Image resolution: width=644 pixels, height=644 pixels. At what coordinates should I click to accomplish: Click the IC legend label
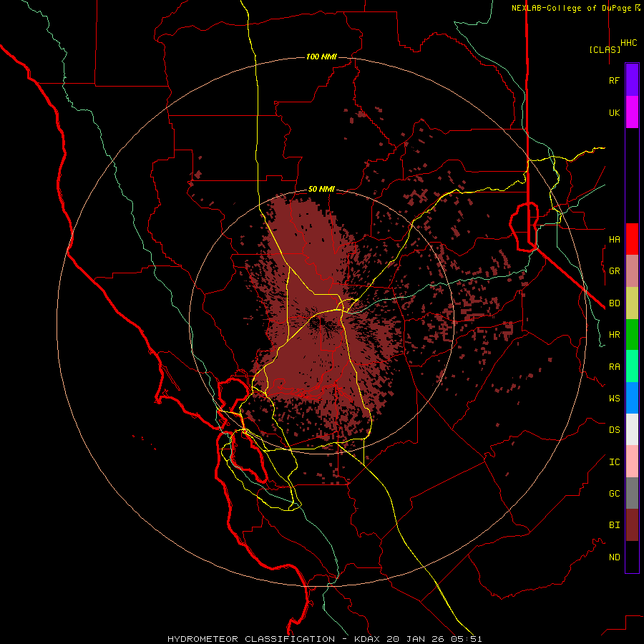click(x=614, y=462)
